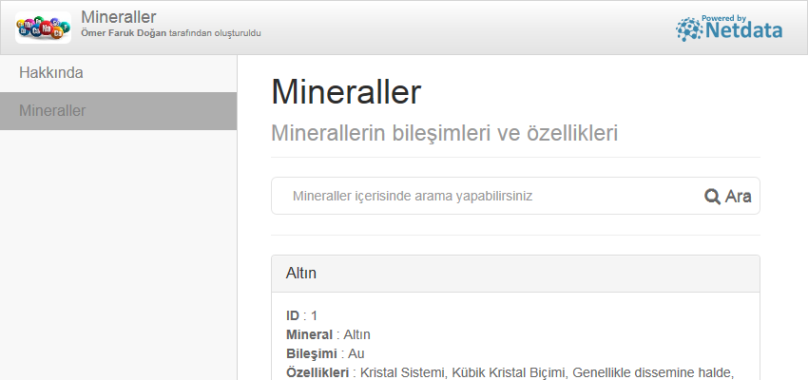Image resolution: width=808 pixels, height=380 pixels.
Task: Open the Altın card header
Action: [515, 274]
